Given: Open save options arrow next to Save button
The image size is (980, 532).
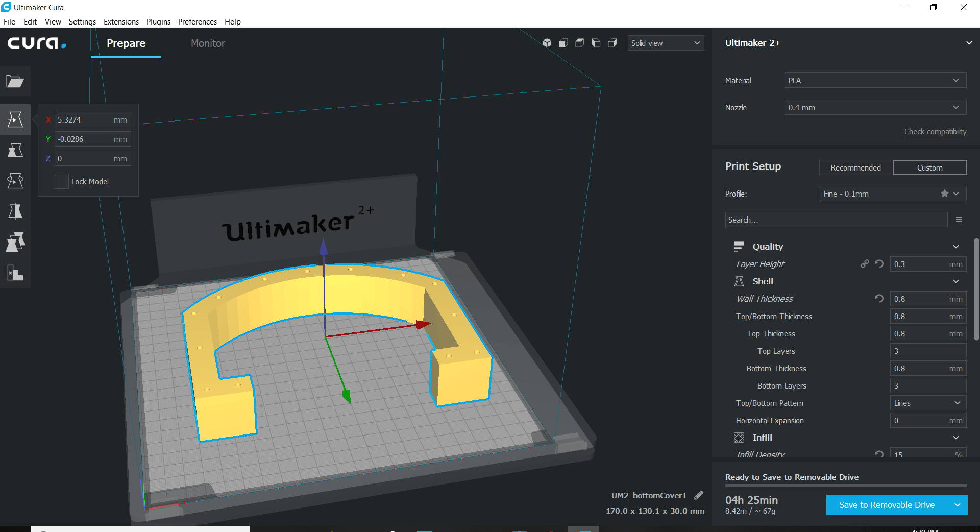Looking at the screenshot, I should coord(958,505).
